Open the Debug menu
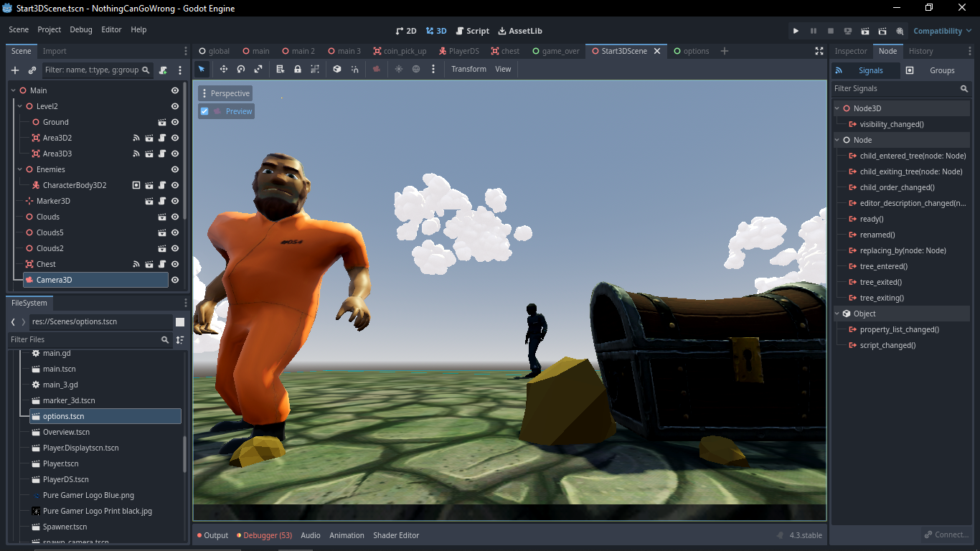The image size is (980, 551). point(80,29)
